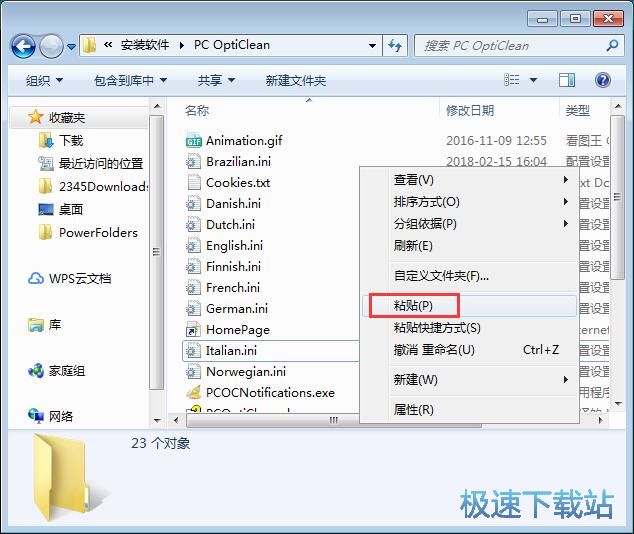The image size is (634, 534).
Task: Click file list vertical scrollbar up arrow
Action: coord(618,106)
